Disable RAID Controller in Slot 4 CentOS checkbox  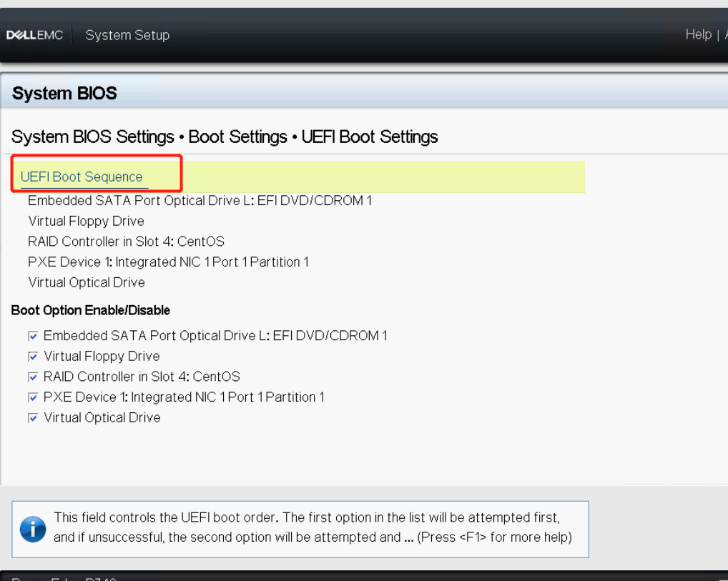[x=33, y=377]
